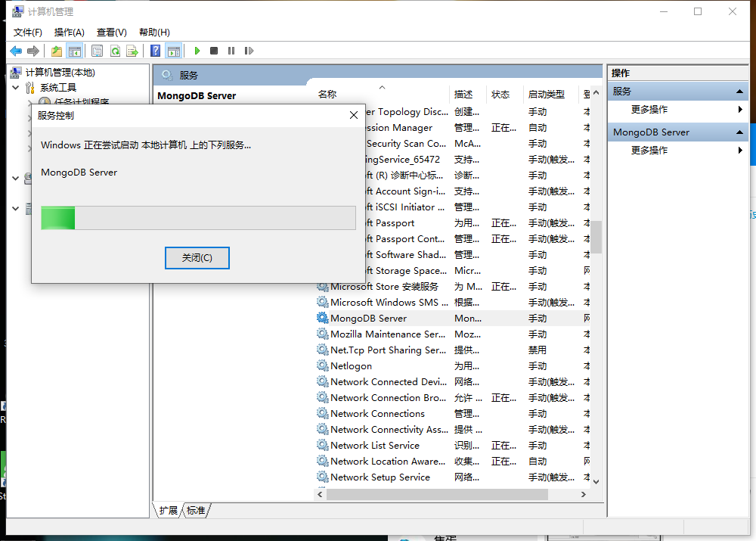Select the Net.Tcp Port Sharing Service row
756x541 pixels.
(x=452, y=350)
